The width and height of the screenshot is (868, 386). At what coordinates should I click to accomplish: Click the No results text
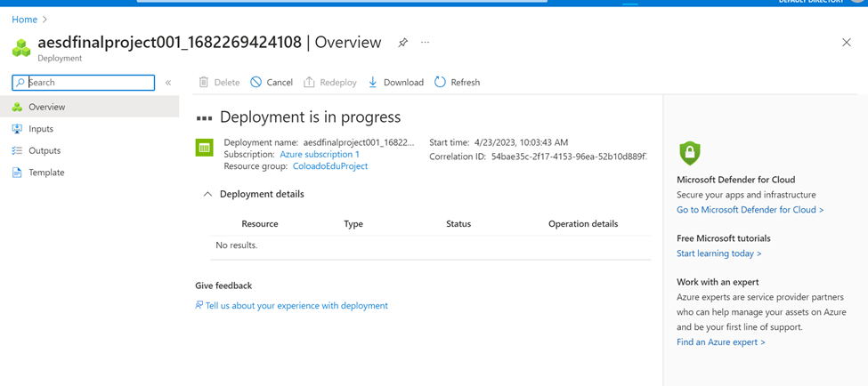tap(237, 245)
